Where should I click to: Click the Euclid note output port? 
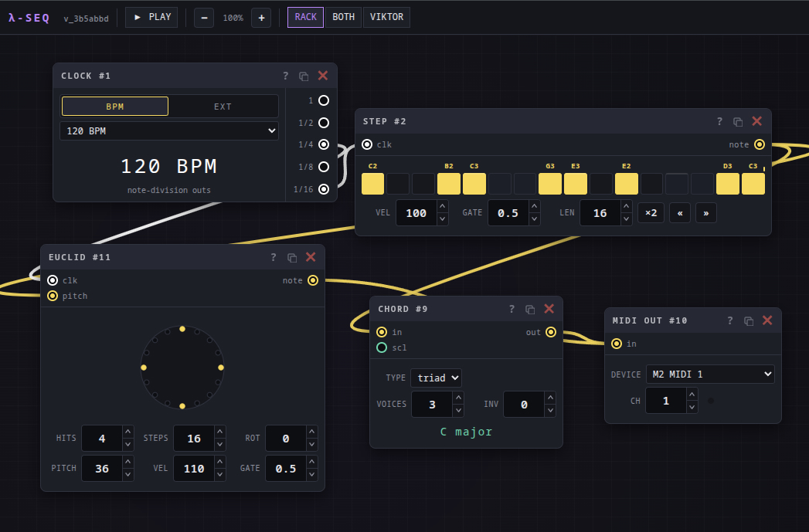(x=313, y=280)
